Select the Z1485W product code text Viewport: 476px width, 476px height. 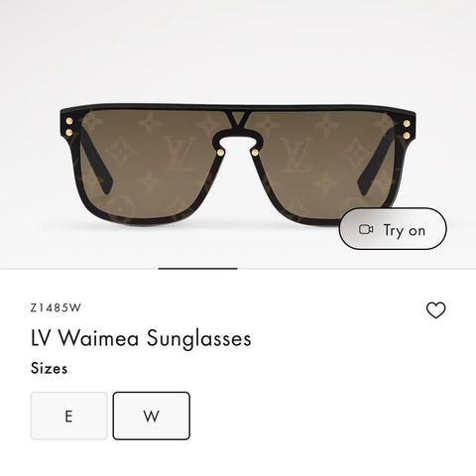tap(56, 307)
